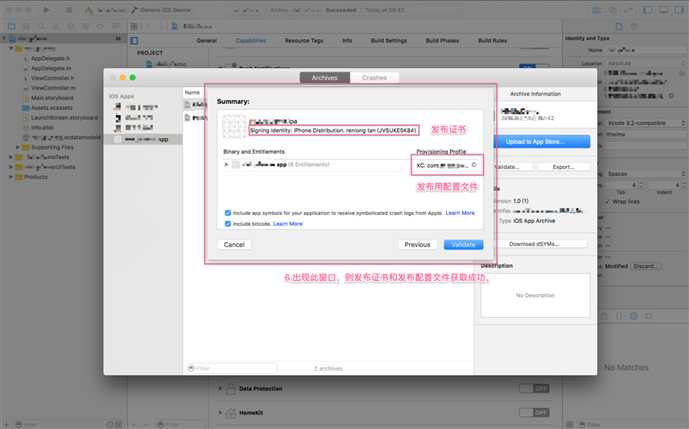The height and width of the screenshot is (429, 689).
Task: Select LaunchScreen.storyboard in Xcode navigator
Action: point(64,117)
